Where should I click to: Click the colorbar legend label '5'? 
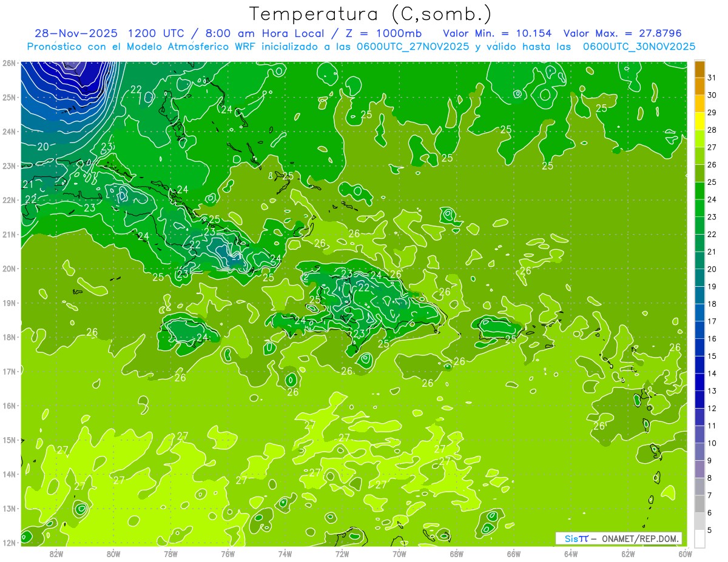tap(710, 530)
